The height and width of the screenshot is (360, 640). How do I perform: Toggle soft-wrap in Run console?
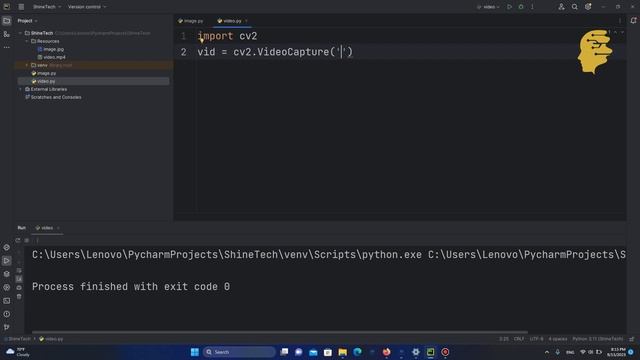pos(19,270)
